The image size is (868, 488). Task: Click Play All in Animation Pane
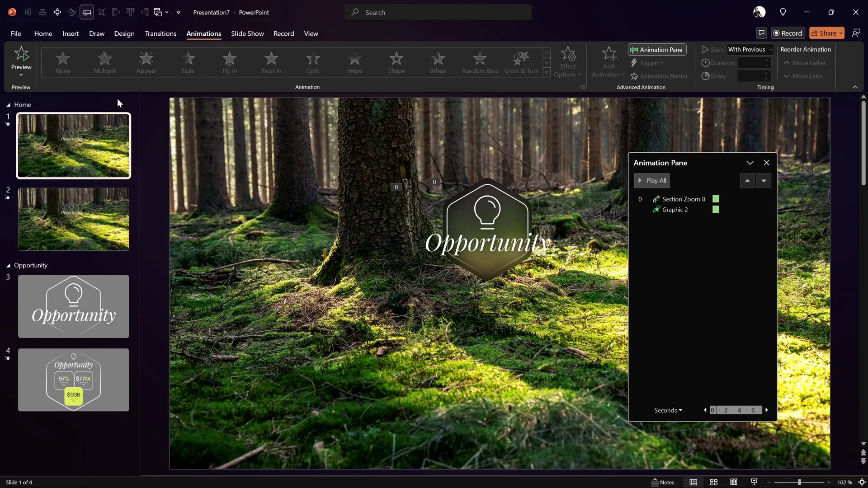(x=651, y=181)
